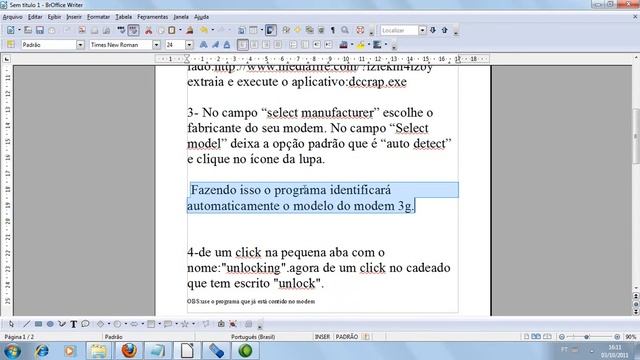The image size is (640, 360).
Task: Expand the Stars shapes dropdown arrow
Action: coord(193,324)
